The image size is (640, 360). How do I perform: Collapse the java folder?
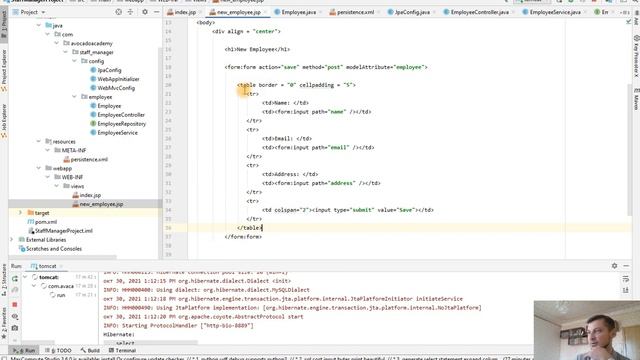39,25
